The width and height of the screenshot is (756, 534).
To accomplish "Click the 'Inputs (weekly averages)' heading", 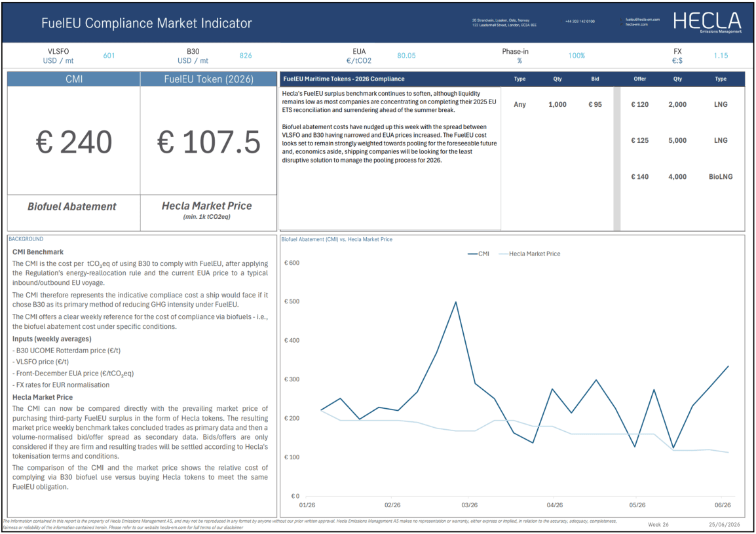I will (x=52, y=339).
